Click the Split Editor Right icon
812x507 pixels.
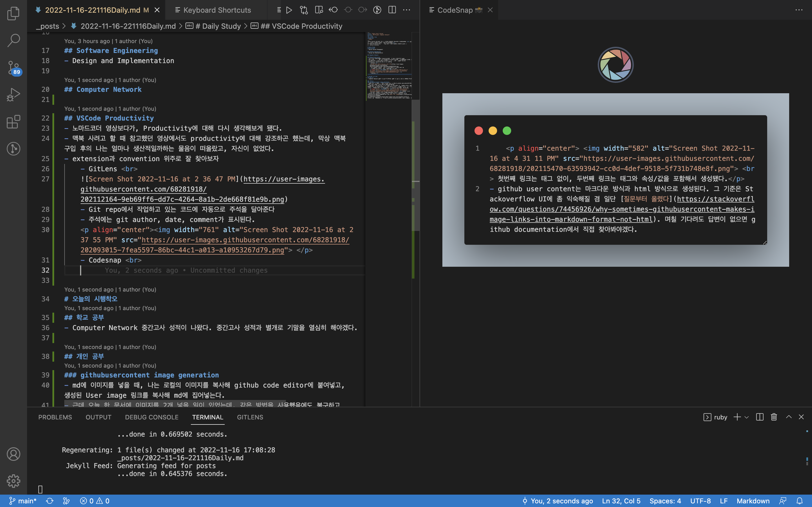392,10
